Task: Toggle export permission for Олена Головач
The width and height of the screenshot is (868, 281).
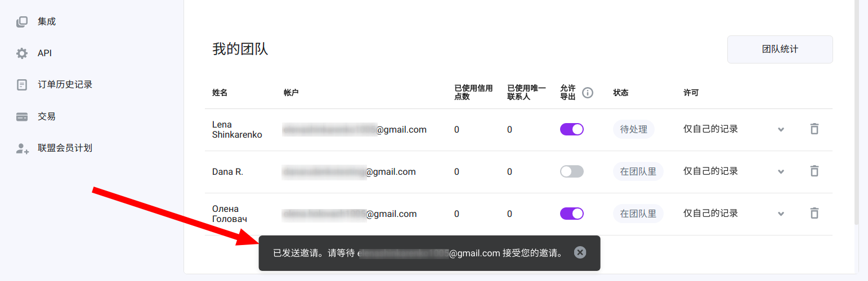Action: click(x=572, y=214)
